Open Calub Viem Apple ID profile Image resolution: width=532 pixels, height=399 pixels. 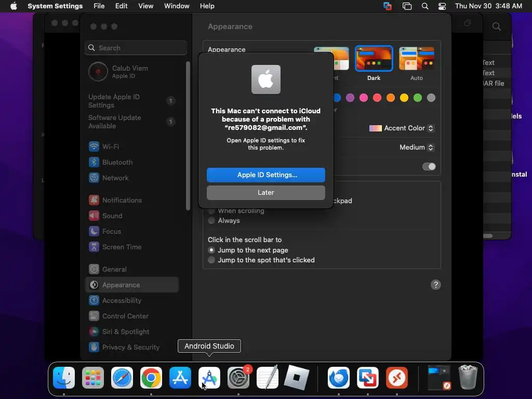(132, 72)
